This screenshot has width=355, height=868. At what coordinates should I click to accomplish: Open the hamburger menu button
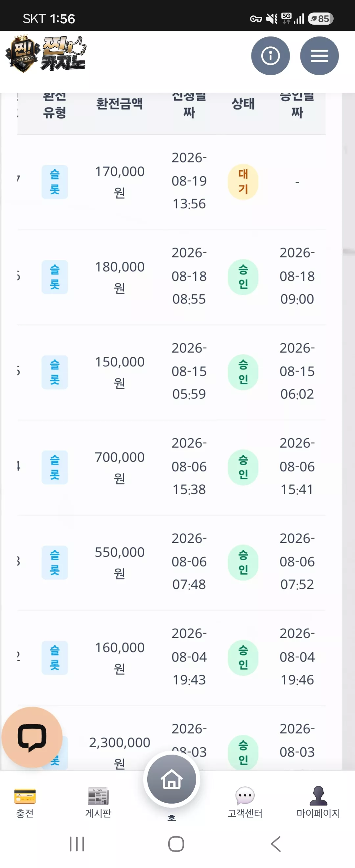[319, 56]
